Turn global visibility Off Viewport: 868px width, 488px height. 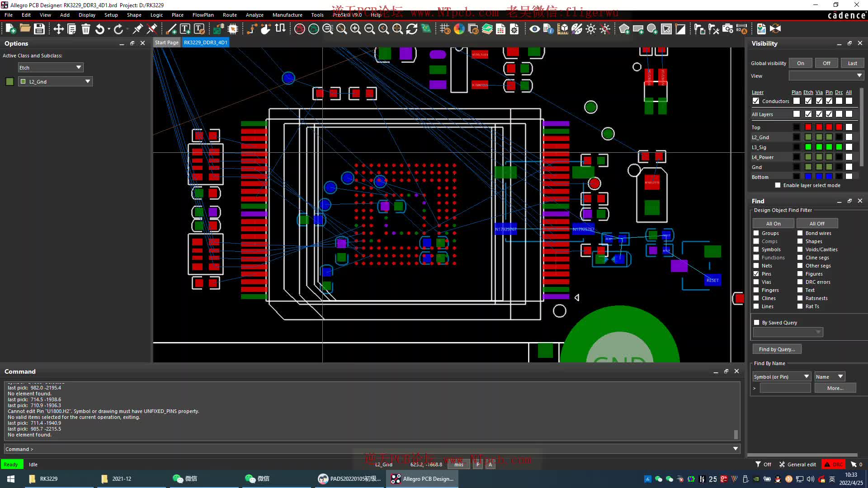click(x=826, y=63)
